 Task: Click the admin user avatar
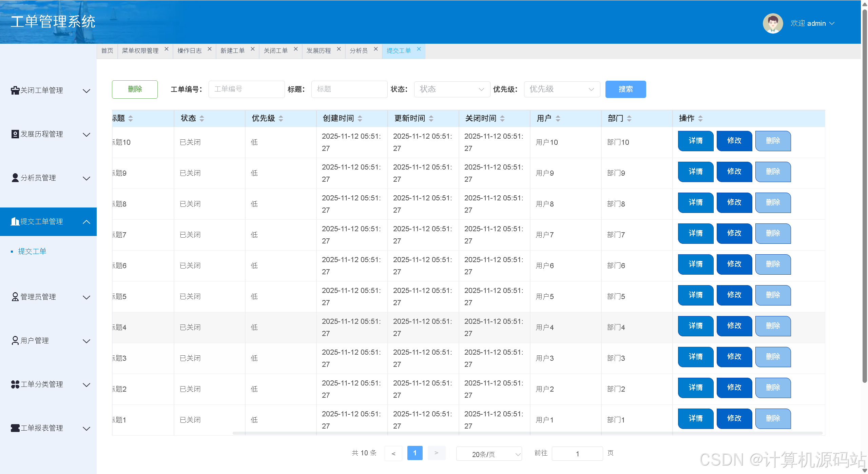772,23
